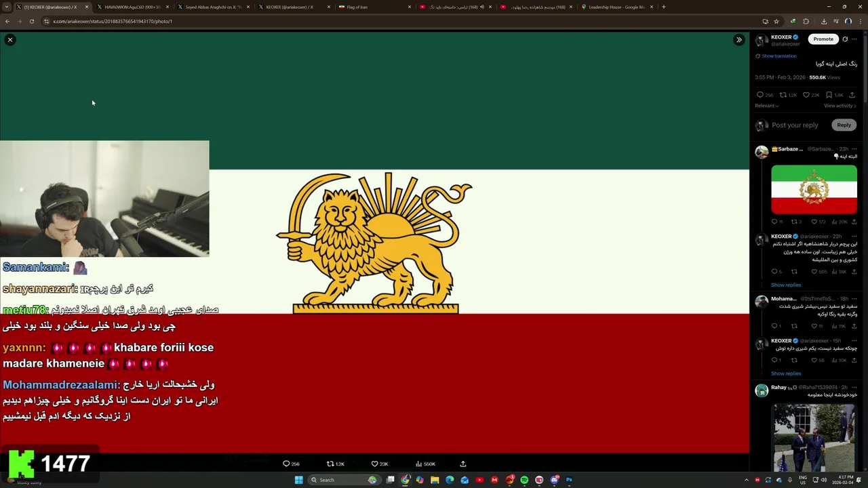This screenshot has width=868, height=488.
Task: Reload the page with refresh icon
Action: coord(31,21)
